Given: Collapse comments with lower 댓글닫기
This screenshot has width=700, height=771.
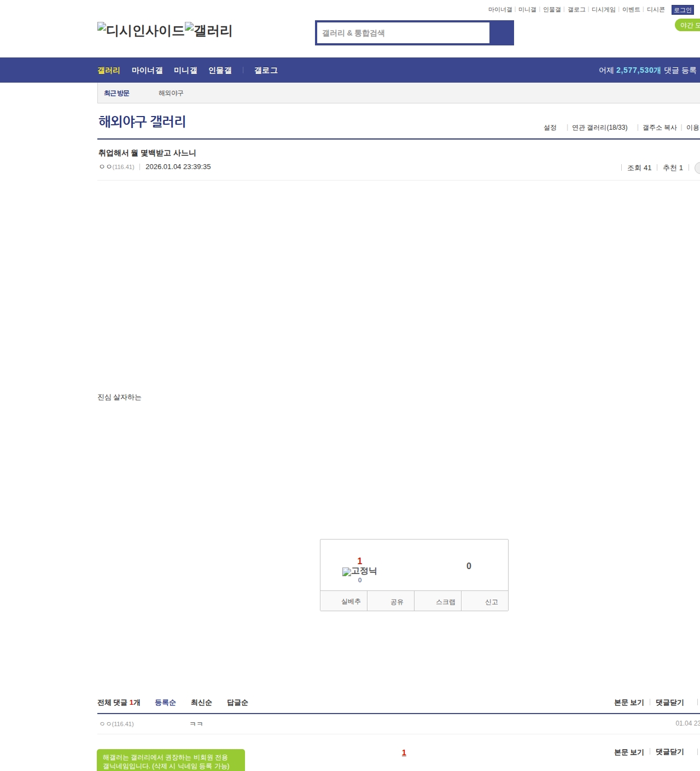Looking at the screenshot, I should pyautogui.click(x=669, y=752).
